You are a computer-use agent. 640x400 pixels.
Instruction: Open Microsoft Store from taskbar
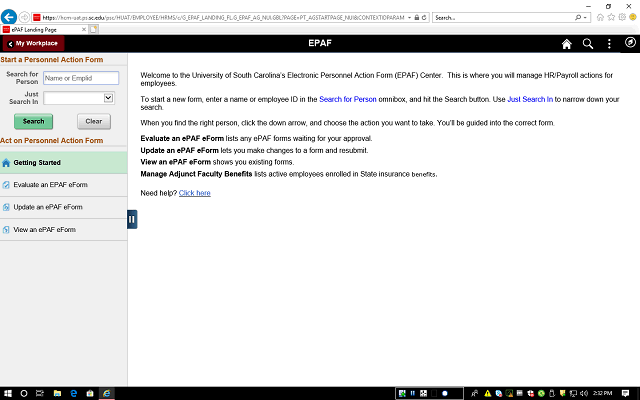90,393
